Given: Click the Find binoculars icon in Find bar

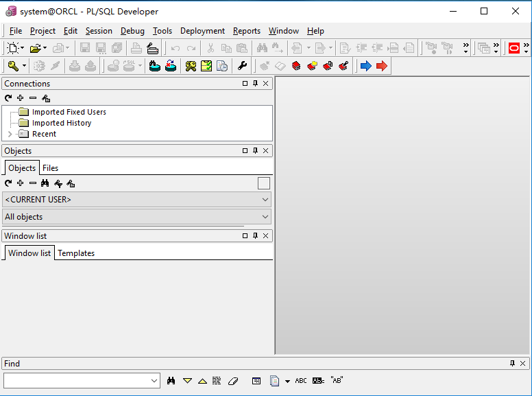Looking at the screenshot, I should (171, 381).
